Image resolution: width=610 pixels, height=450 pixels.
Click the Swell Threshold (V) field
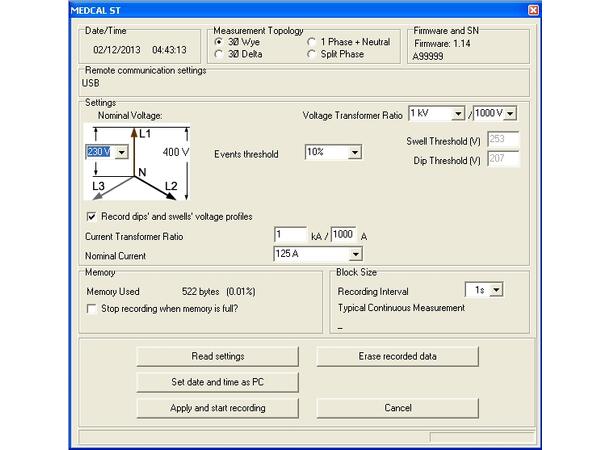[x=503, y=139]
